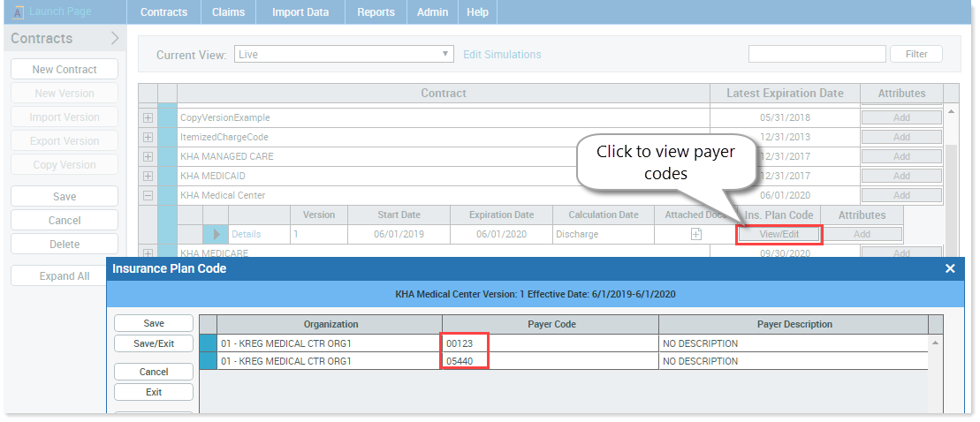
Task: Collapse the KHA Medical Center contract row
Action: click(x=148, y=195)
